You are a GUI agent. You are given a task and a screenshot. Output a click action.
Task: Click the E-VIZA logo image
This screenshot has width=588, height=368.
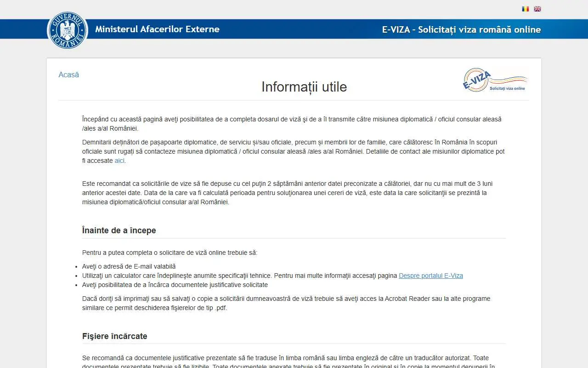click(x=495, y=80)
